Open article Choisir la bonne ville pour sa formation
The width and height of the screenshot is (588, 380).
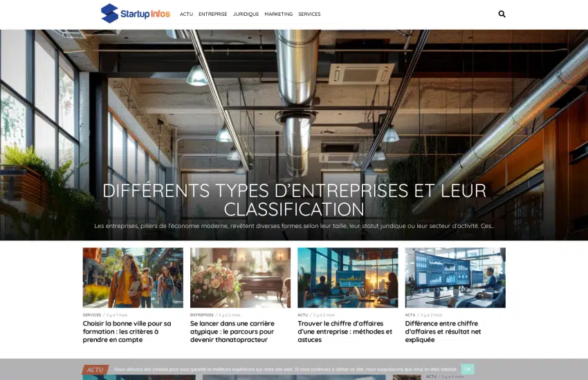[x=127, y=332]
